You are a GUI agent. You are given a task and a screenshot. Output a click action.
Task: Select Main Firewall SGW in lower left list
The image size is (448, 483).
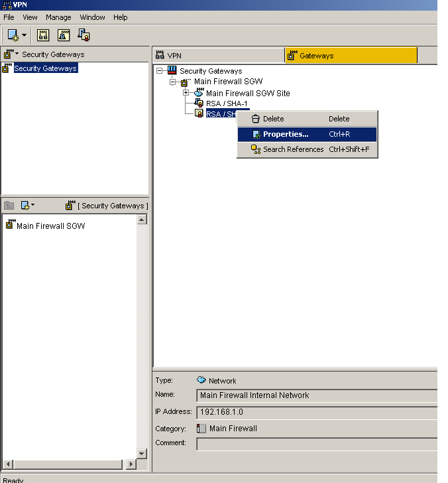coord(50,226)
